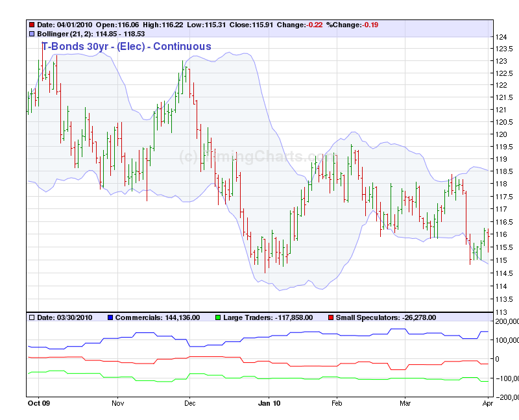Click the Dec x-axis label

click(189, 404)
